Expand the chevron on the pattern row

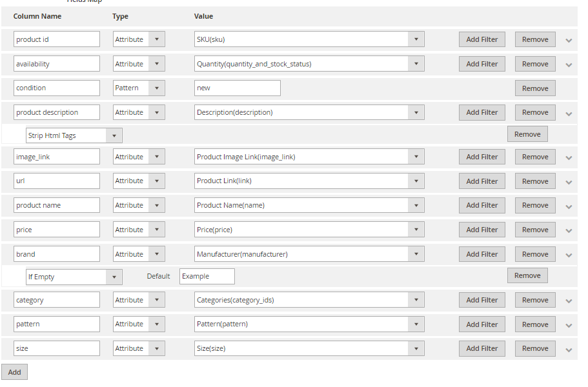[x=569, y=325]
